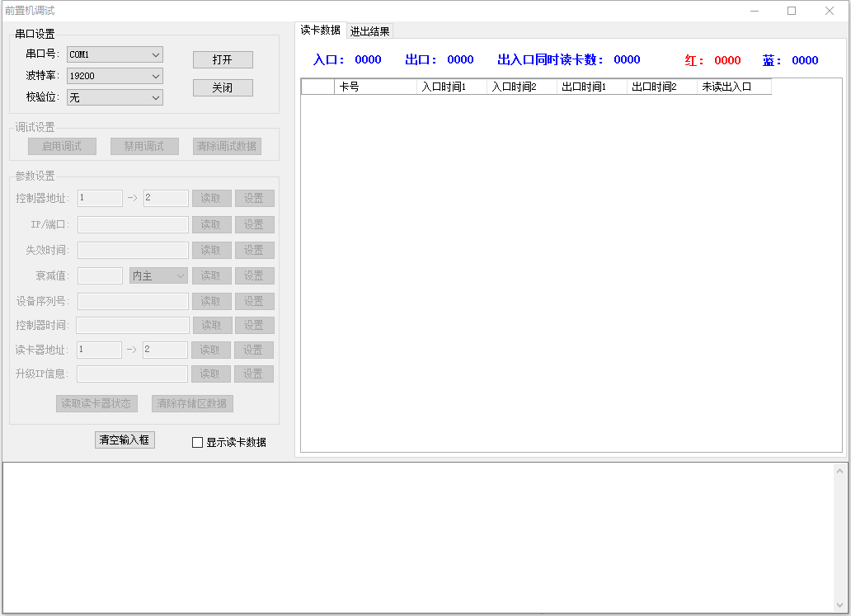
Task: Click the log scrollbar up arrow
Action: (x=840, y=471)
